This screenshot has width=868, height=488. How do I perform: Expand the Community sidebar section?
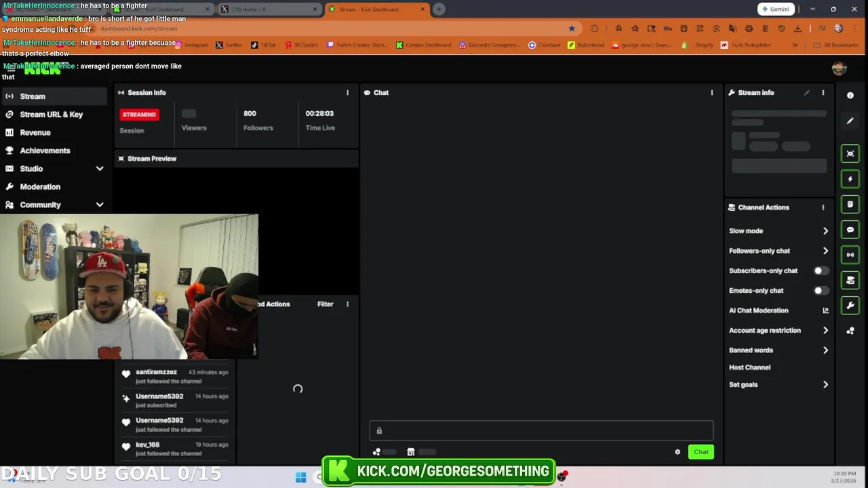pos(100,205)
